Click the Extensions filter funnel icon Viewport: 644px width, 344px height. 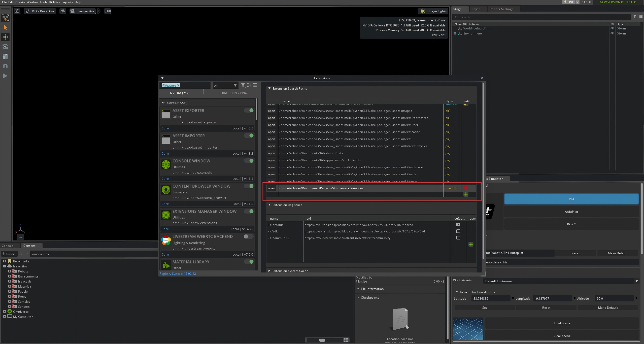point(243,85)
